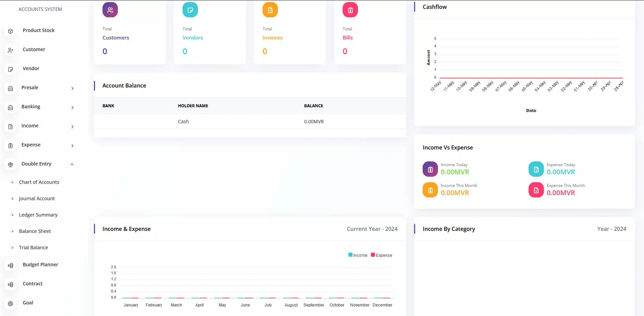Click the 12-May tick on Cashflow chart
Screen dimensions: 644x316
[x=436, y=86]
